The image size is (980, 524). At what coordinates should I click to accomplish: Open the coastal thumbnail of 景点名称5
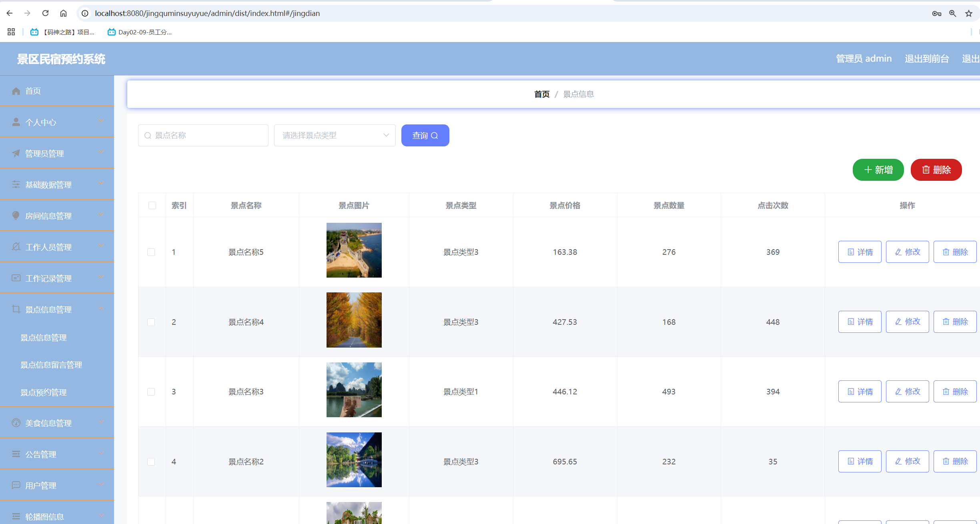pos(354,250)
